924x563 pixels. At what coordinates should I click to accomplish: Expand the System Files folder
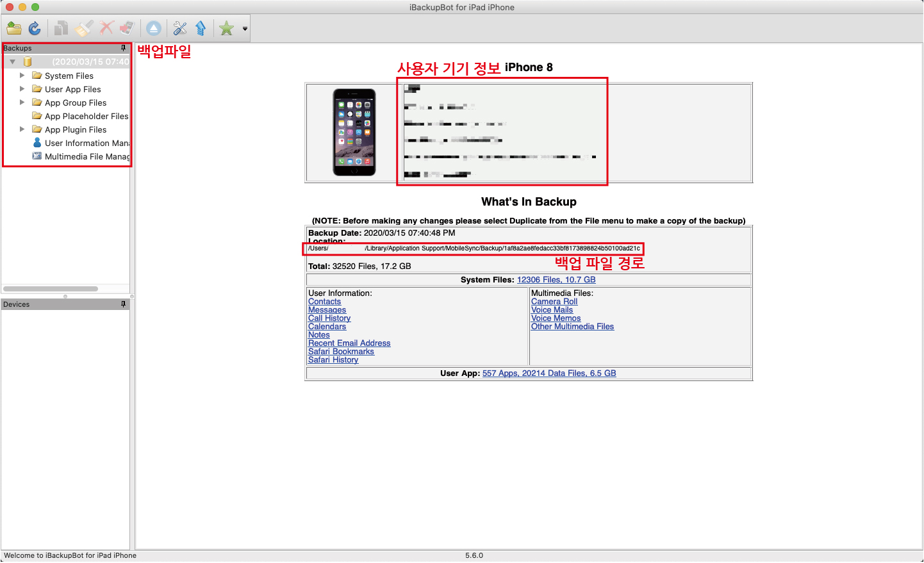click(x=22, y=76)
